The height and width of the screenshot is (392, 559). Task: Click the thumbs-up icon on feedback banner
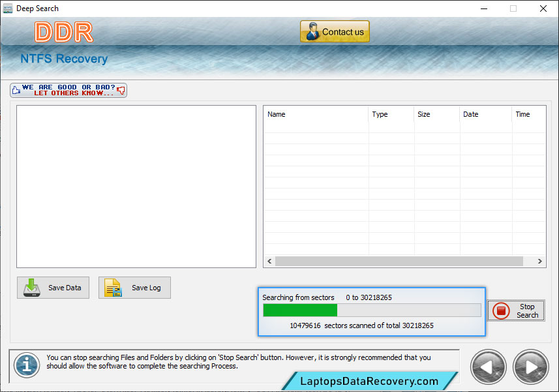coord(16,90)
